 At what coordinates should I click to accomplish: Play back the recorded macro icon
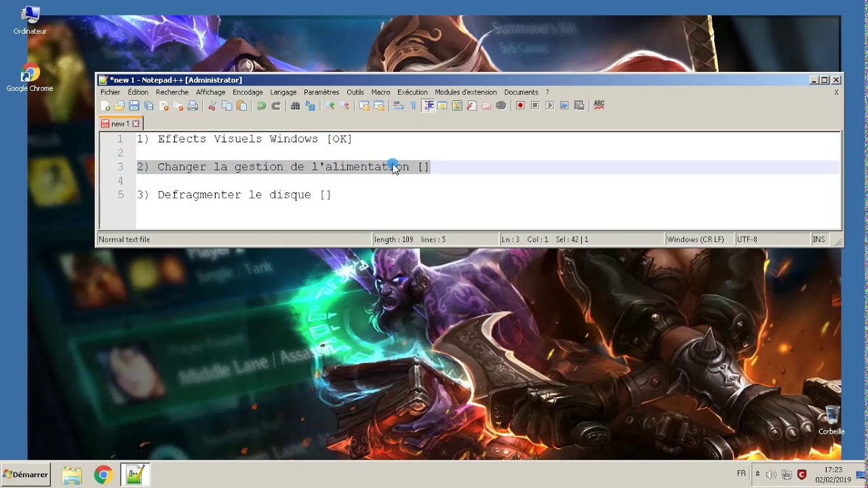coord(550,106)
